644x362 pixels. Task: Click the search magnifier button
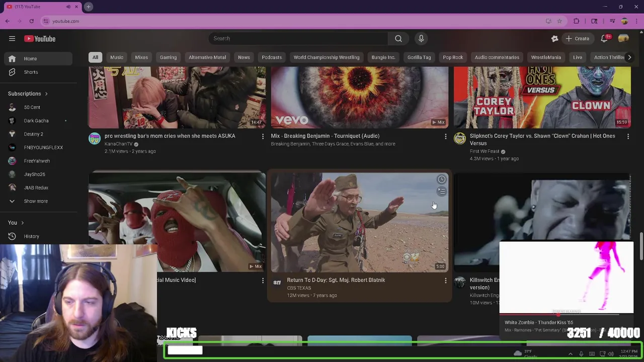click(x=398, y=39)
